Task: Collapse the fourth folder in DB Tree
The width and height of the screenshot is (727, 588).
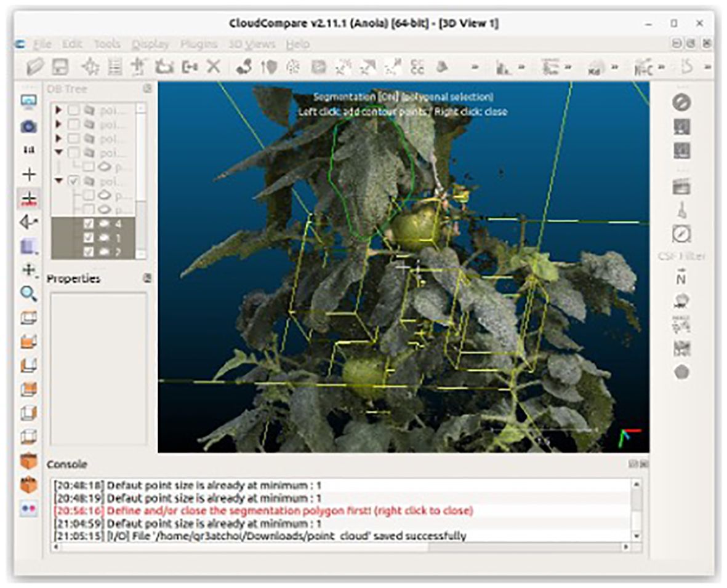Action: click(x=58, y=152)
